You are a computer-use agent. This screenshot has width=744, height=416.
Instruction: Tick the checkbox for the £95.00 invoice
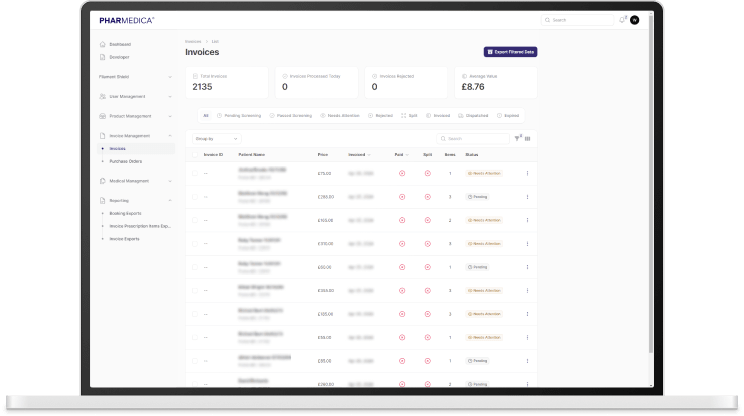[x=195, y=361]
